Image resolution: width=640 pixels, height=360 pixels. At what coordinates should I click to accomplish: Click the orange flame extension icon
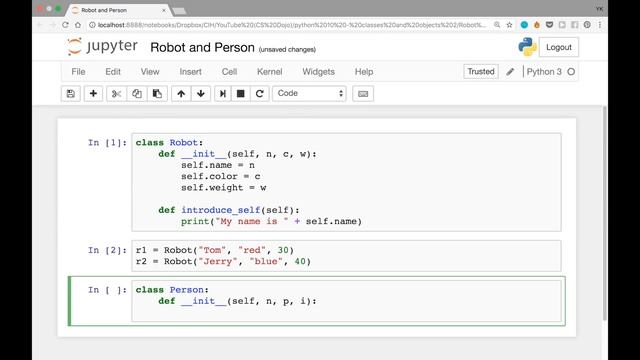[537, 25]
